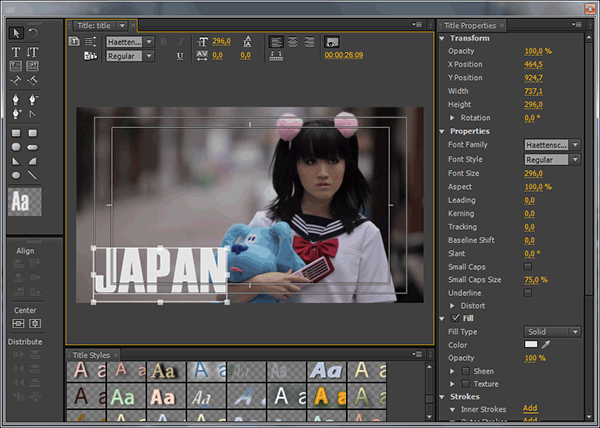Click New Title Based on Current Title icon
Image resolution: width=600 pixels, height=428 pixels.
pos(74,41)
